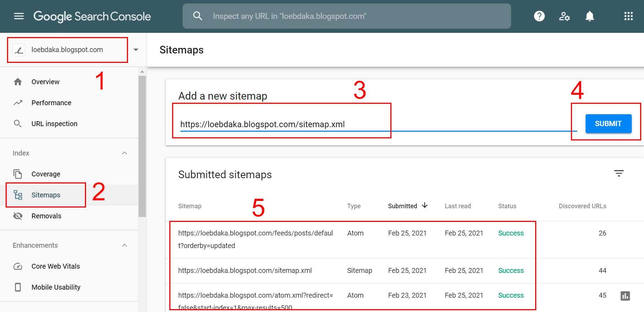
Task: Open the hamburger navigation menu
Action: click(x=19, y=16)
